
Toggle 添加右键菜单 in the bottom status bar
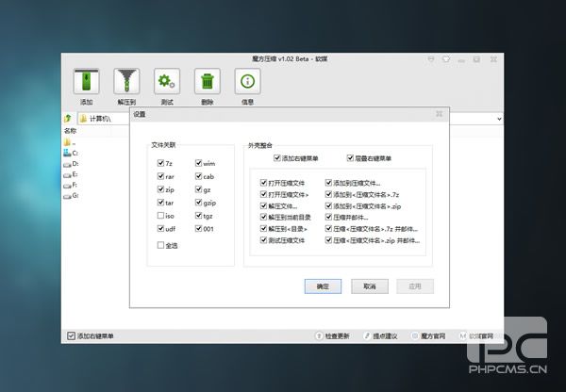tap(71, 336)
